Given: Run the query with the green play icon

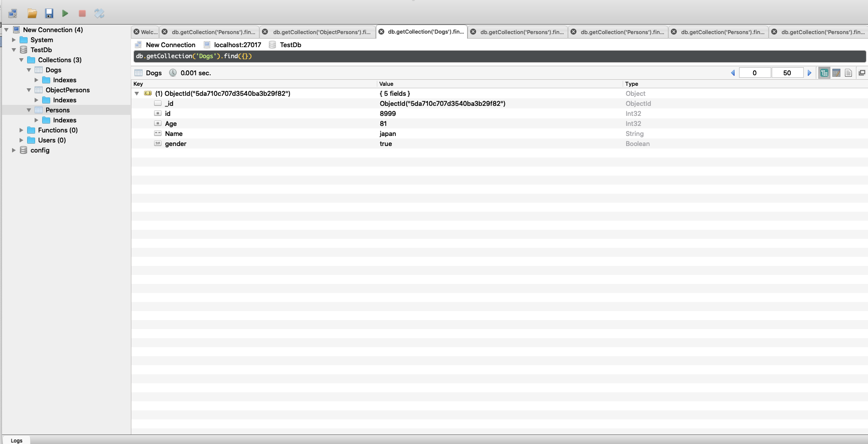Looking at the screenshot, I should click(65, 14).
